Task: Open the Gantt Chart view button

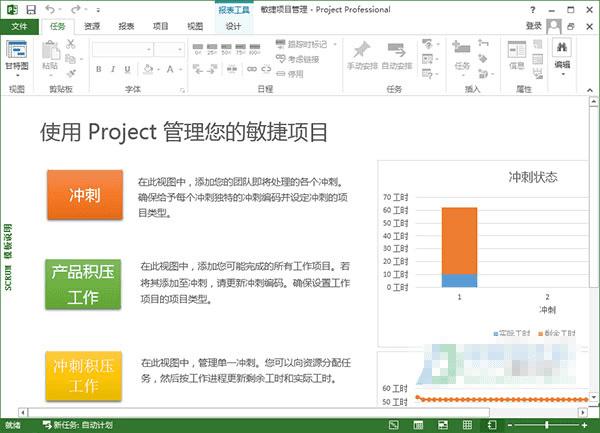Action: 17,47
